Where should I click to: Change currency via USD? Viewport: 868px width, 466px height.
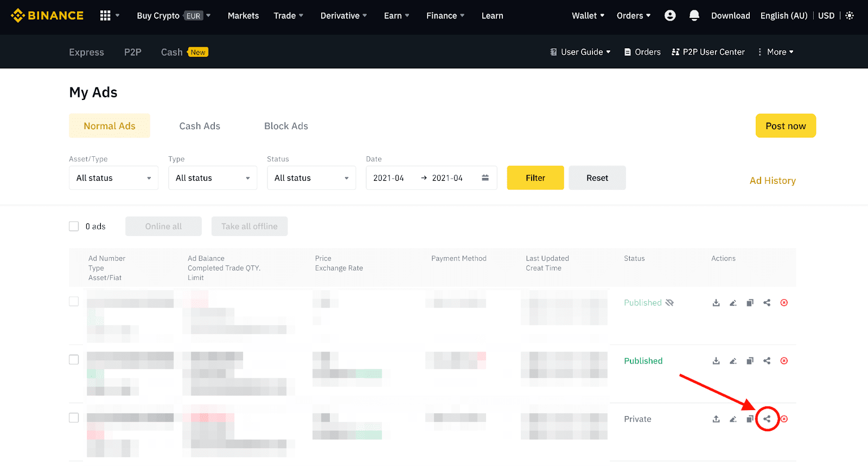[x=826, y=16]
